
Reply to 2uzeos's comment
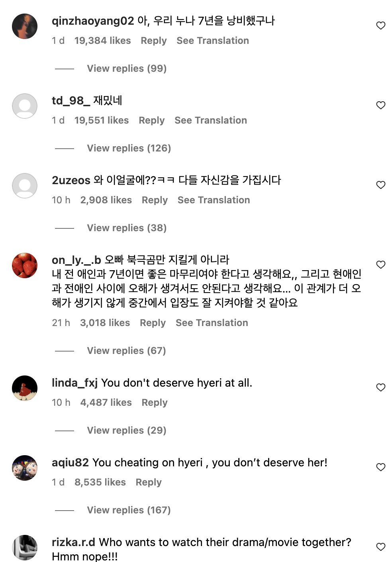pyautogui.click(x=155, y=200)
